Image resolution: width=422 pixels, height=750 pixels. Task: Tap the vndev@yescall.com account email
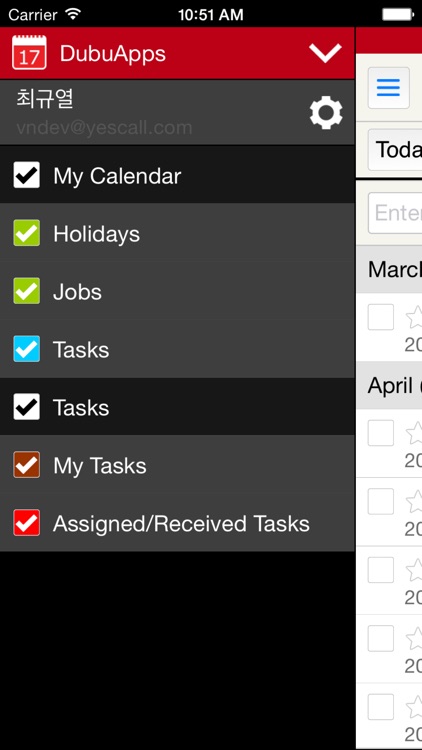[104, 128]
